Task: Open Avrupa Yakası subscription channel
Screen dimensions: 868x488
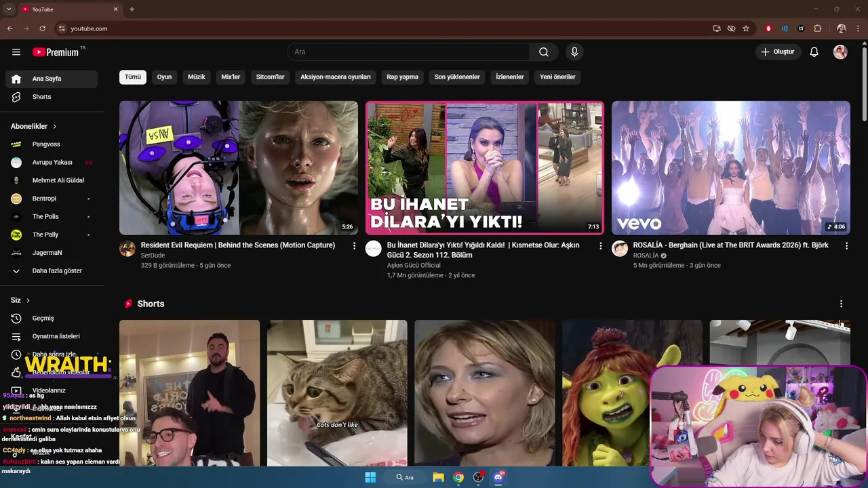Action: click(52, 163)
